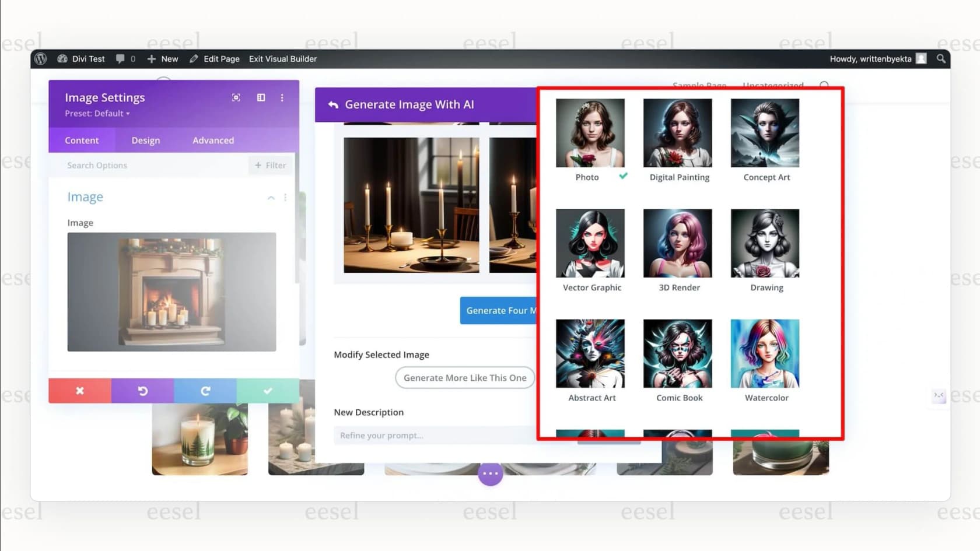980x551 pixels.
Task: Open the WordPress logo menu
Action: pos(40,59)
